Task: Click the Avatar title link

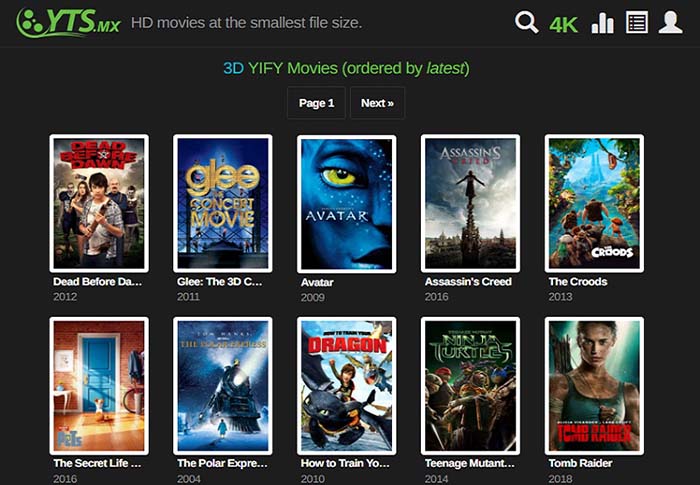Action: [317, 282]
